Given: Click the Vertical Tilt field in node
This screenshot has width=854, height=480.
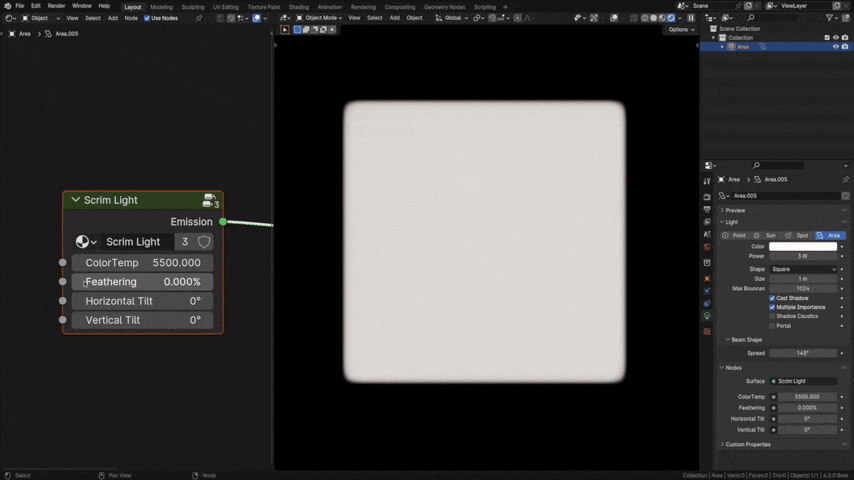Looking at the screenshot, I should pyautogui.click(x=142, y=320).
